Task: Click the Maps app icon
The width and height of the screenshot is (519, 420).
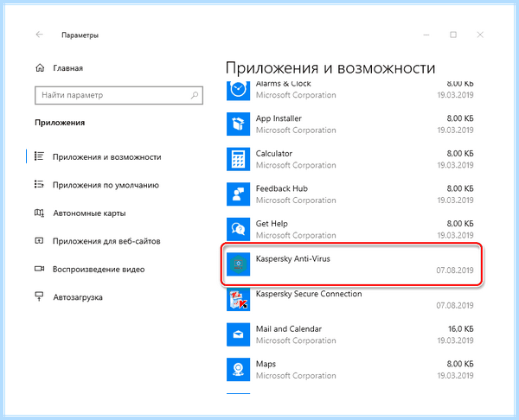Action: (238, 369)
